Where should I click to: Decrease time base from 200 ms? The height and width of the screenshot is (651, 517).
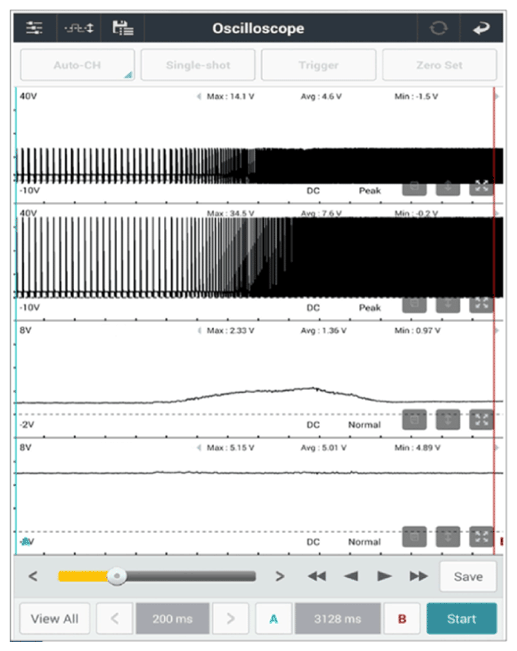point(115,619)
